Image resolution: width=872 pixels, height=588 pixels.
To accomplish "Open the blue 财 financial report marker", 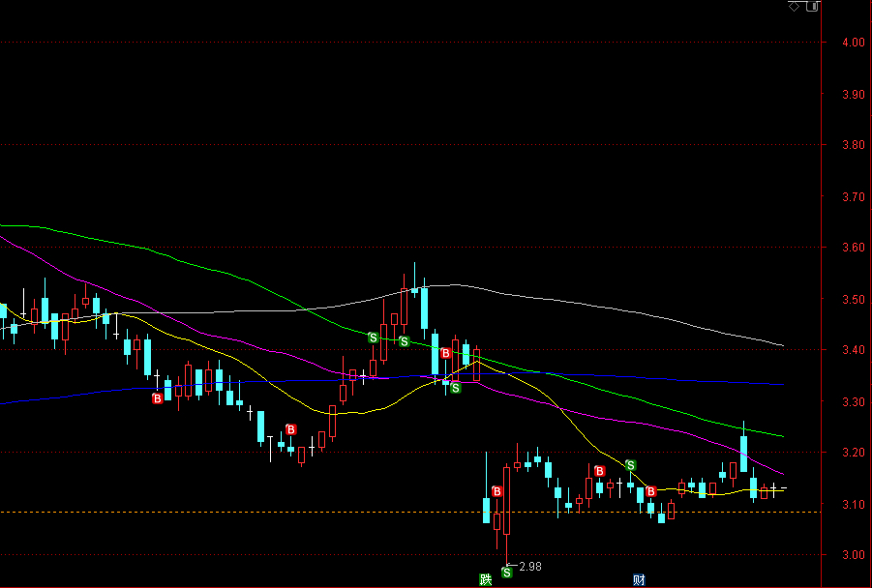I will [639, 579].
